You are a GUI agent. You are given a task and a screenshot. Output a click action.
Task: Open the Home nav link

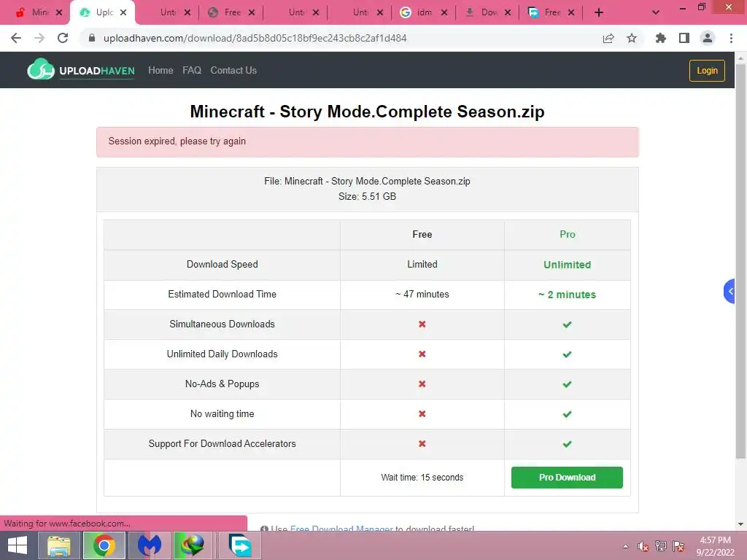160,71
